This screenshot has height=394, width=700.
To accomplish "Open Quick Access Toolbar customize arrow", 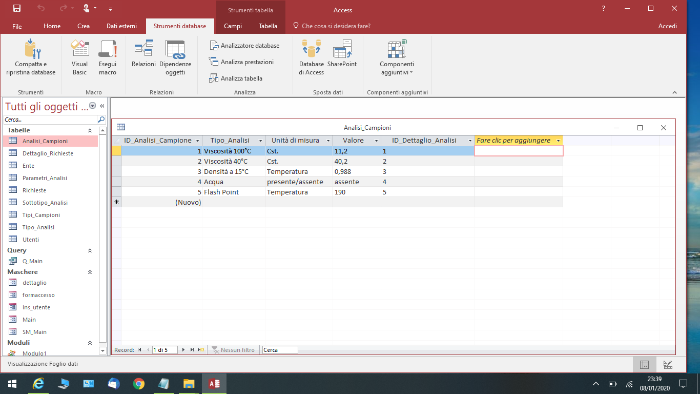I will coord(110,9).
